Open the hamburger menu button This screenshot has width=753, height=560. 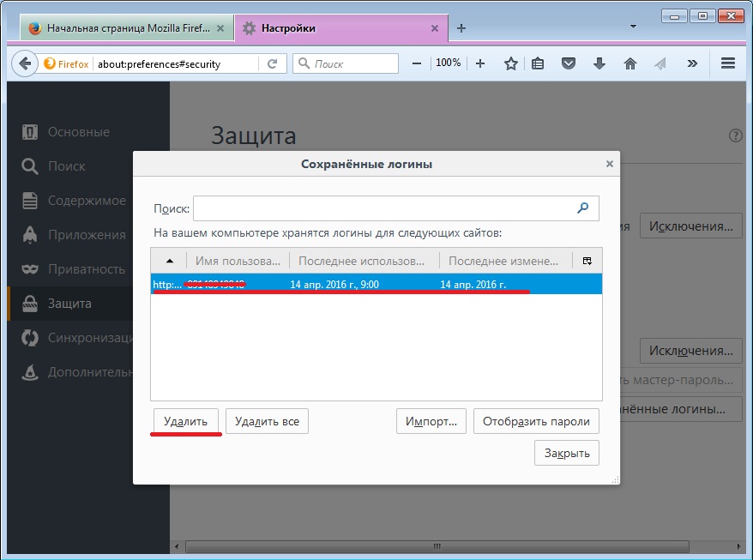728,63
